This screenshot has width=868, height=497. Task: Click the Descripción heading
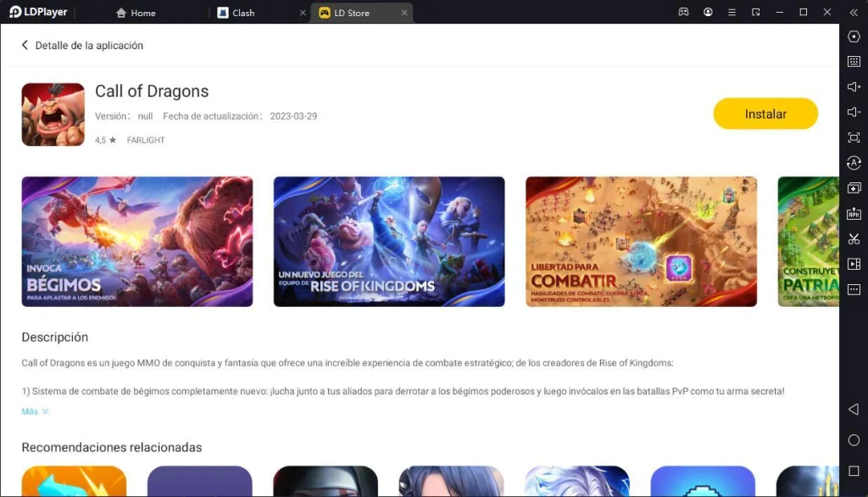pyautogui.click(x=55, y=337)
